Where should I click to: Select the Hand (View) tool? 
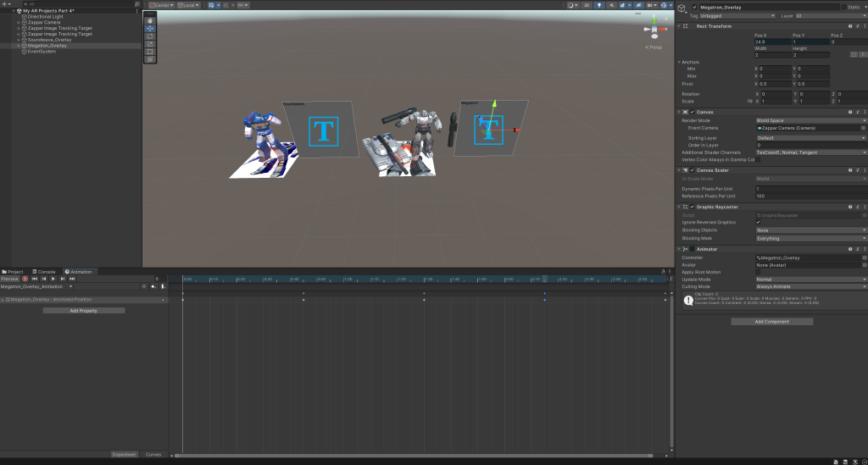point(150,20)
